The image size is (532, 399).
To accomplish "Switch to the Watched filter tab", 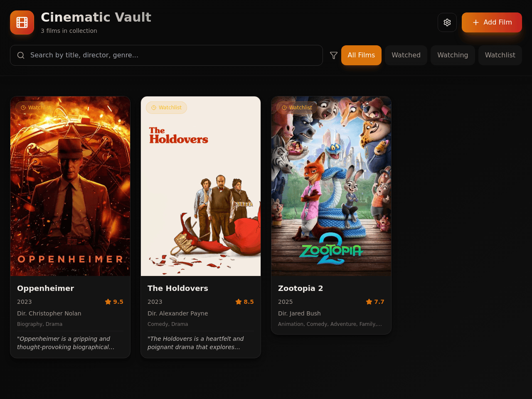I will coord(406,55).
